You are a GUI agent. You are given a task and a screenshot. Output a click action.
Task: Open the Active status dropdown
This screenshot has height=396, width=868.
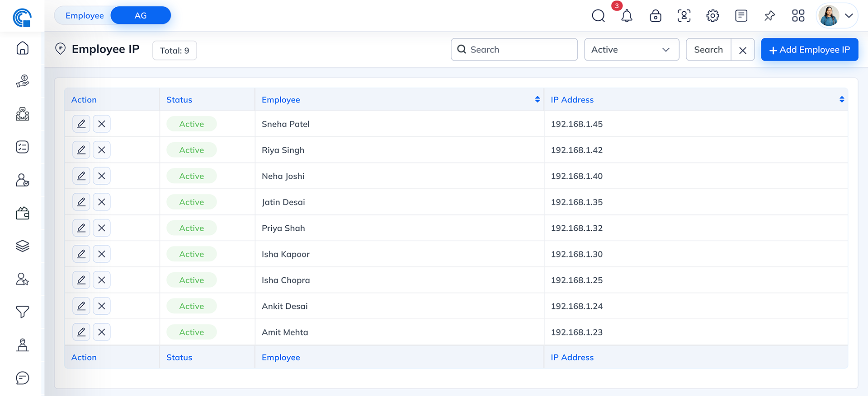(x=631, y=50)
